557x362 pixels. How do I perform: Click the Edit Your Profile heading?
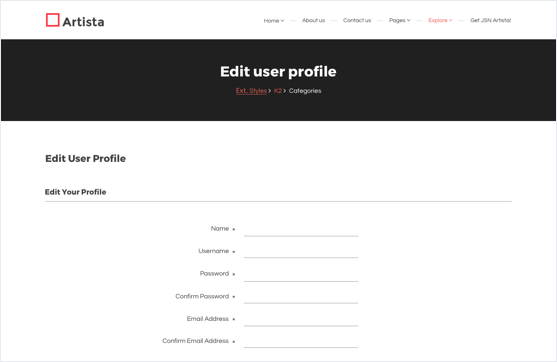tap(75, 192)
